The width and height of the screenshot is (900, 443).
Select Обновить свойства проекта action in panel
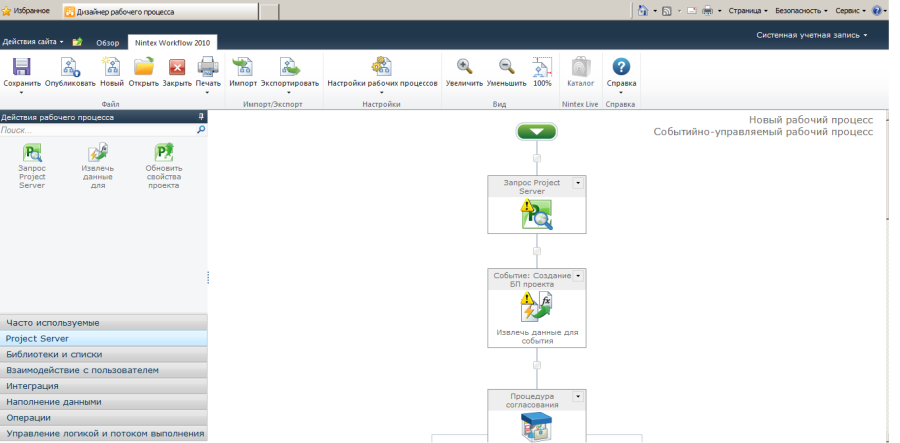164,153
